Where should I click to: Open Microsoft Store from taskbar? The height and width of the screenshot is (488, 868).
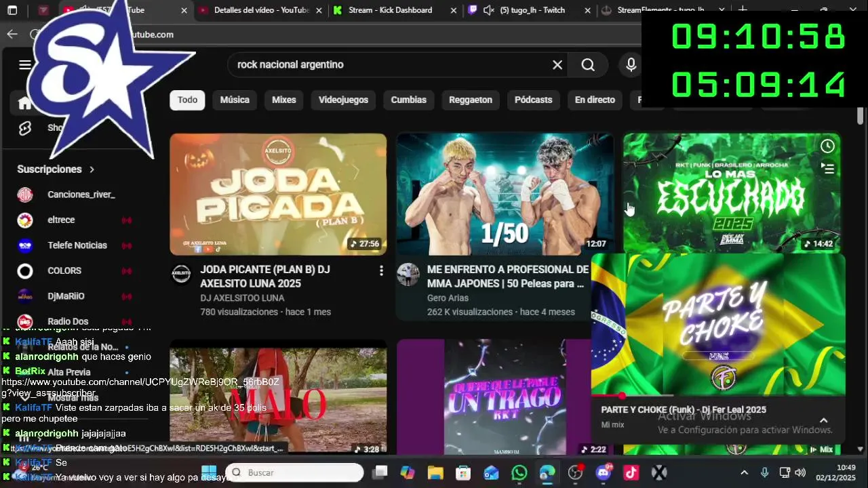click(463, 472)
